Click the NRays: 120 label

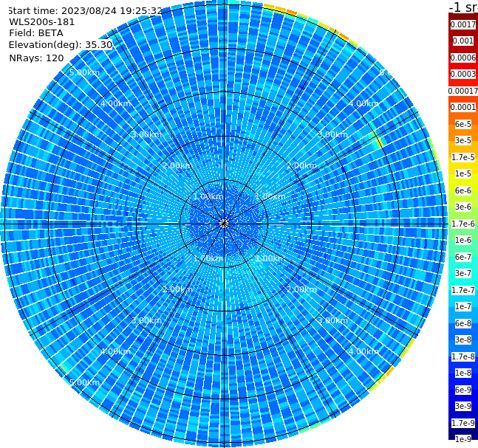point(36,58)
